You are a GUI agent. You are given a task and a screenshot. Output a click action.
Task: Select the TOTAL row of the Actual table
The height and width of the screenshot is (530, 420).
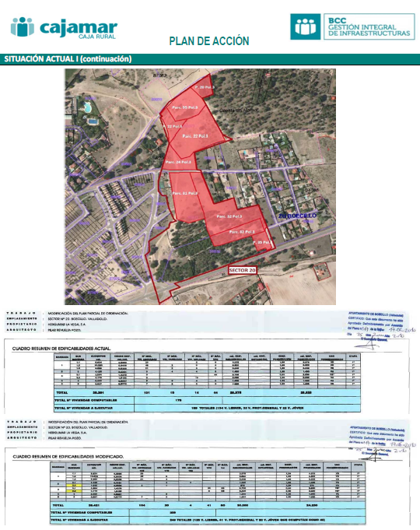tap(207, 393)
